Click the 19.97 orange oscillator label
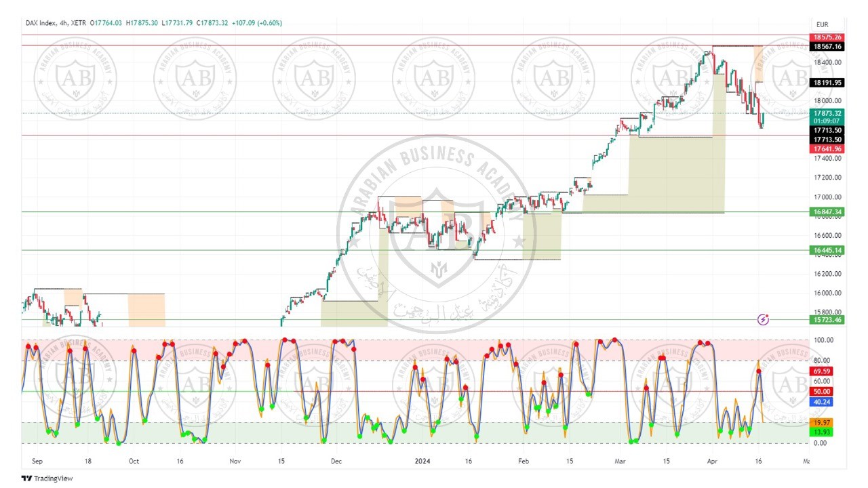 [x=821, y=422]
